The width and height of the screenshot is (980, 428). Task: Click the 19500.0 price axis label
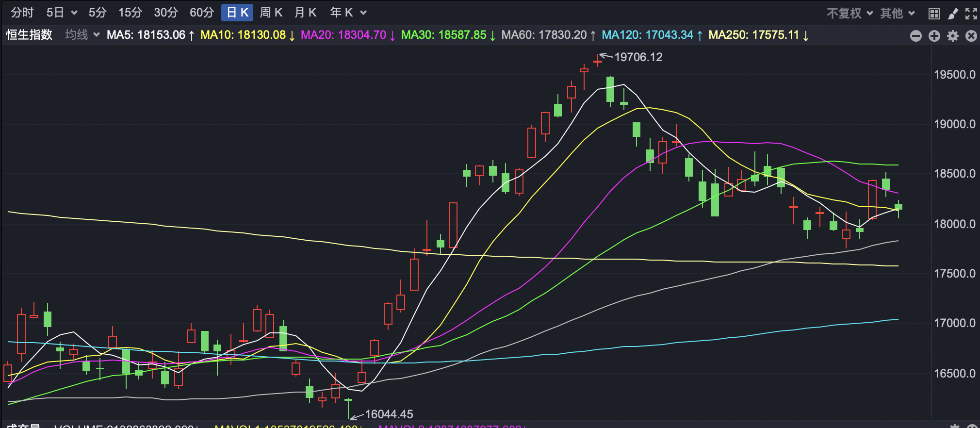pyautogui.click(x=955, y=75)
